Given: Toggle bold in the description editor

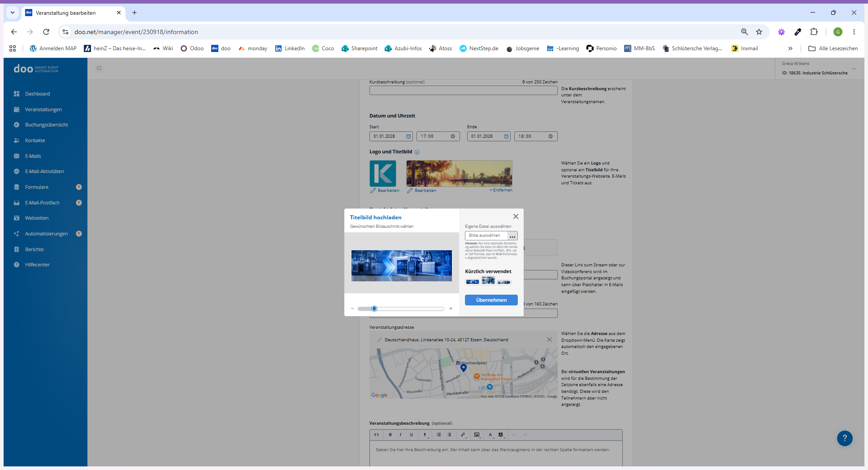Looking at the screenshot, I should (x=390, y=435).
